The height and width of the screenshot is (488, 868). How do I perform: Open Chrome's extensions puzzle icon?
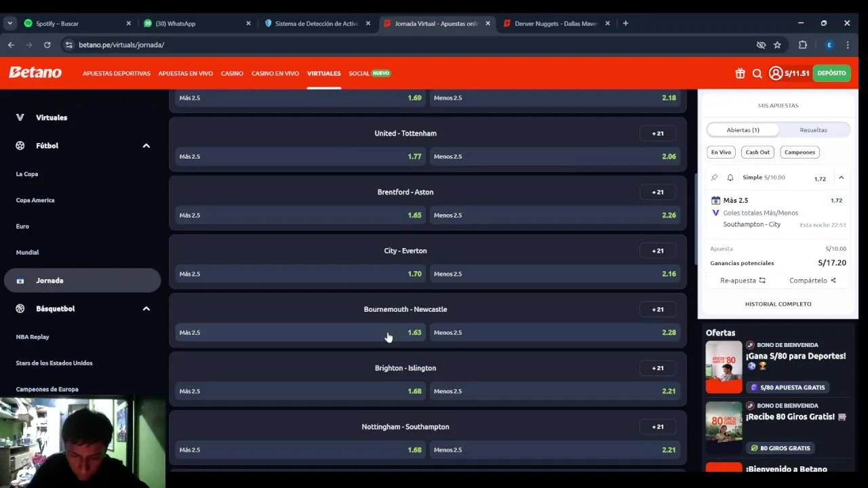(803, 45)
